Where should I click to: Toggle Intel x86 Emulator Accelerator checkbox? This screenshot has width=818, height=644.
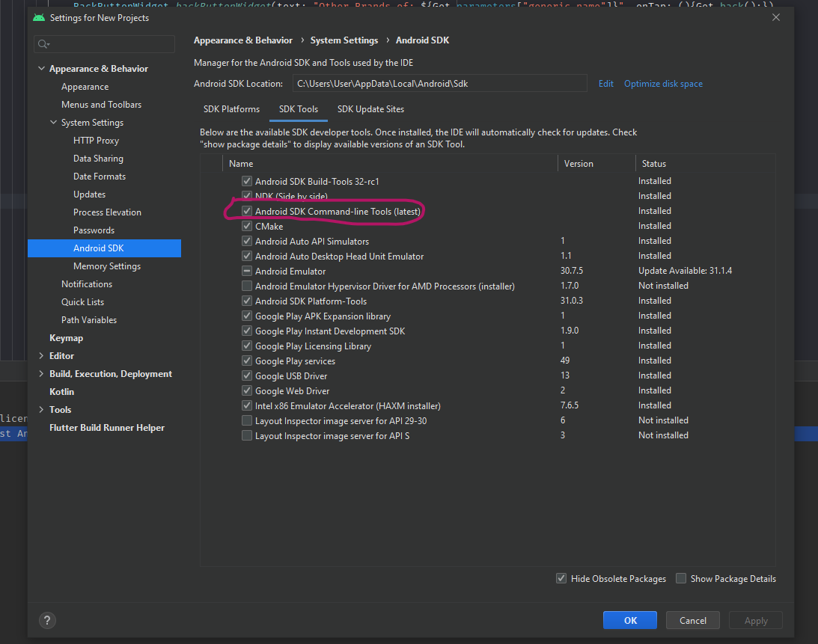click(247, 405)
